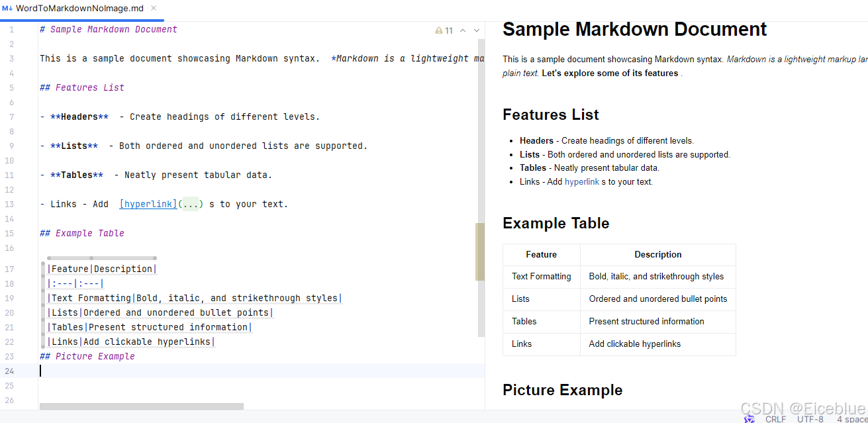This screenshot has height=423, width=868.
Task: Place cursor on empty line 24
Action: tap(199, 371)
